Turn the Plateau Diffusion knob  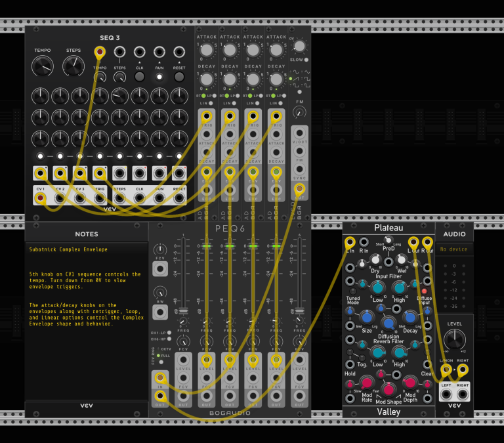coord(388,324)
